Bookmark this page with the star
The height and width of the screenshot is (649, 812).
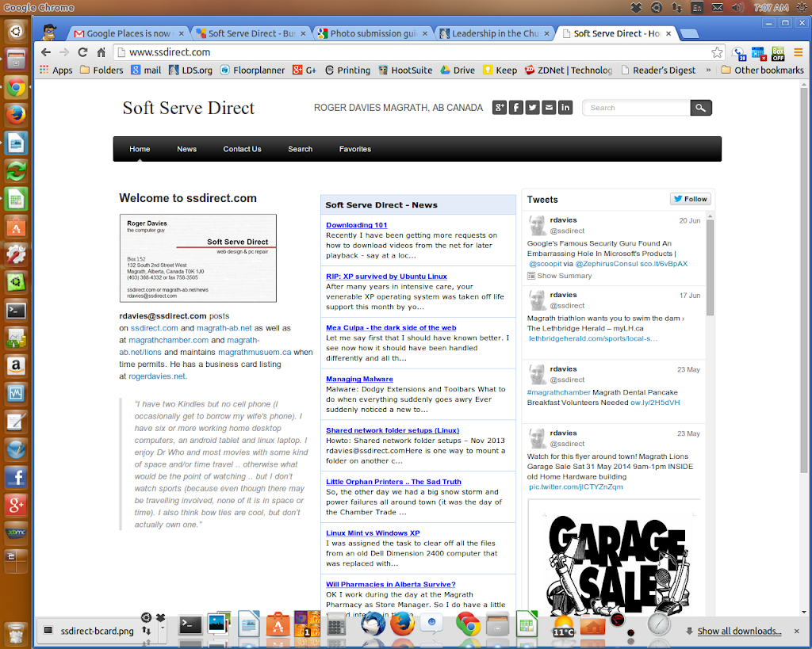(x=717, y=52)
